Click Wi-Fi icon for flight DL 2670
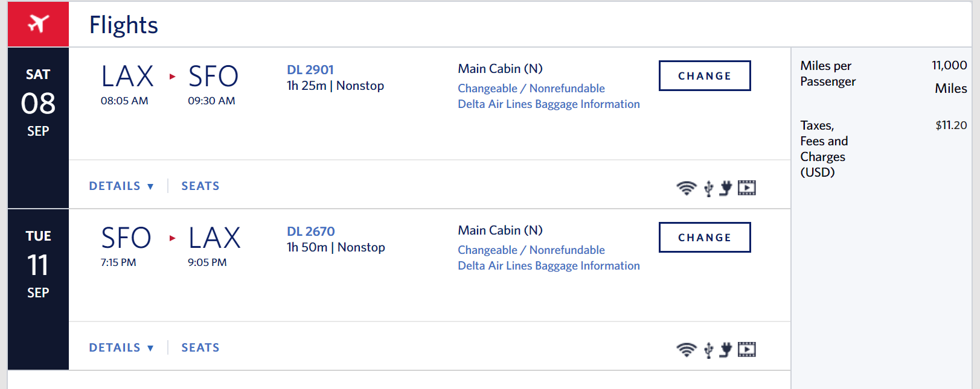 coord(686,350)
